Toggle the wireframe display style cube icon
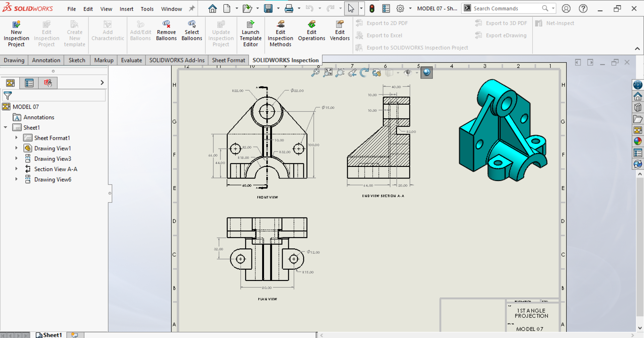The image size is (644, 338). tap(390, 73)
